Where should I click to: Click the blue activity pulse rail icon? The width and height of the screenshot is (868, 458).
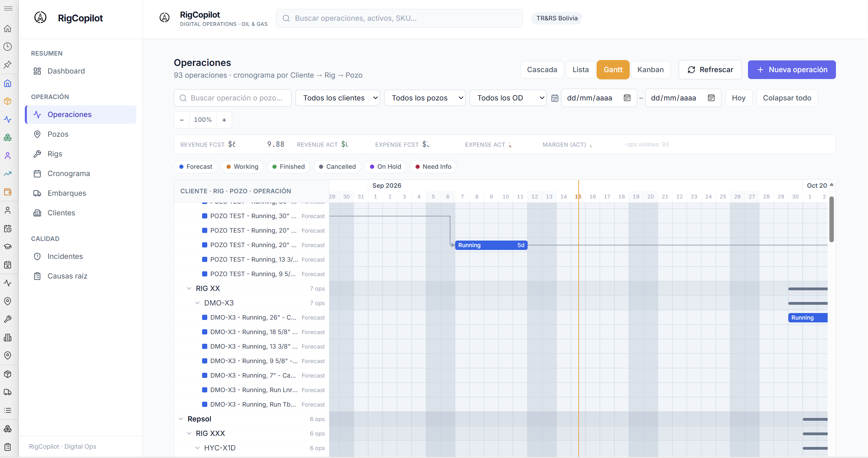click(8, 119)
